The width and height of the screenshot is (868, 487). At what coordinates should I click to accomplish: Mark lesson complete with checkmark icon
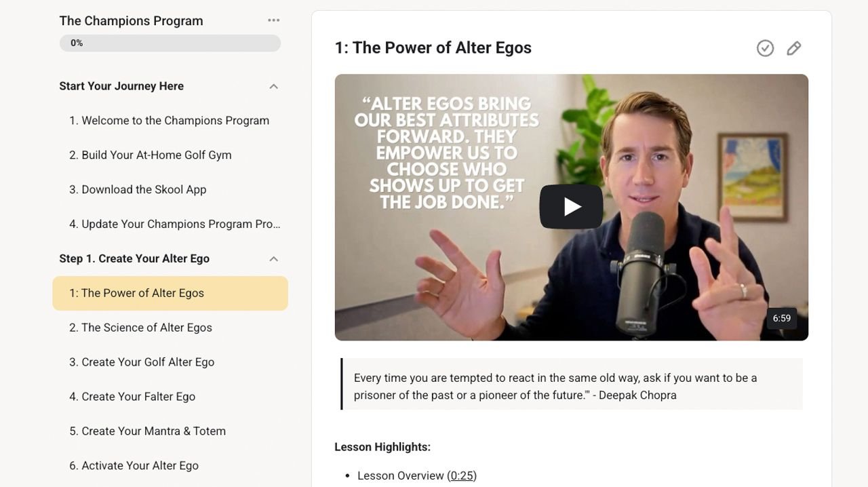click(765, 48)
